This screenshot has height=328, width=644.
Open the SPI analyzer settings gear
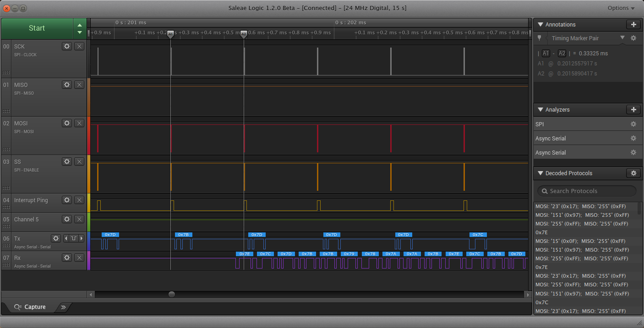coord(633,124)
